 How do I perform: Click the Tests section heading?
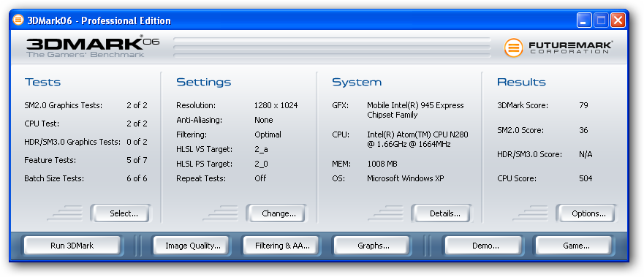[42, 82]
